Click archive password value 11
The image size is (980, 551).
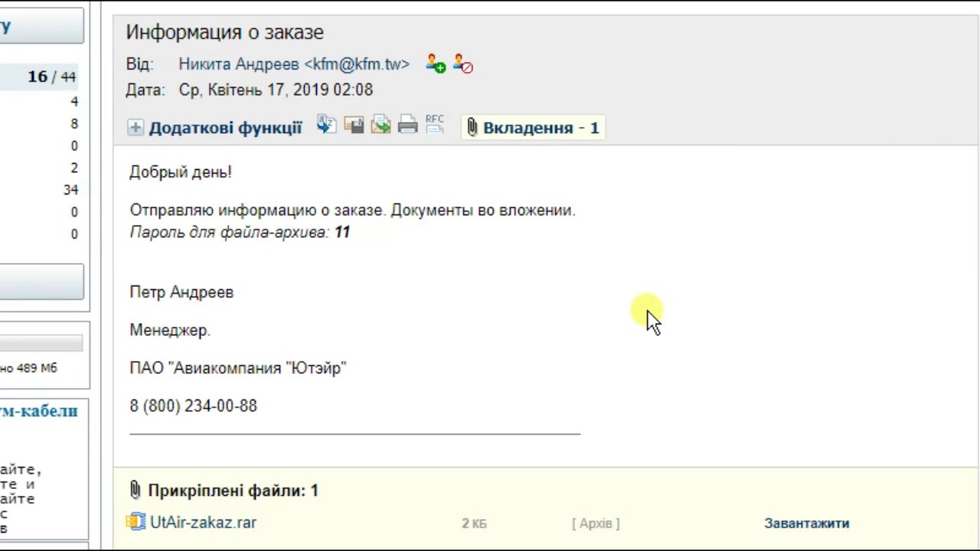tap(342, 232)
